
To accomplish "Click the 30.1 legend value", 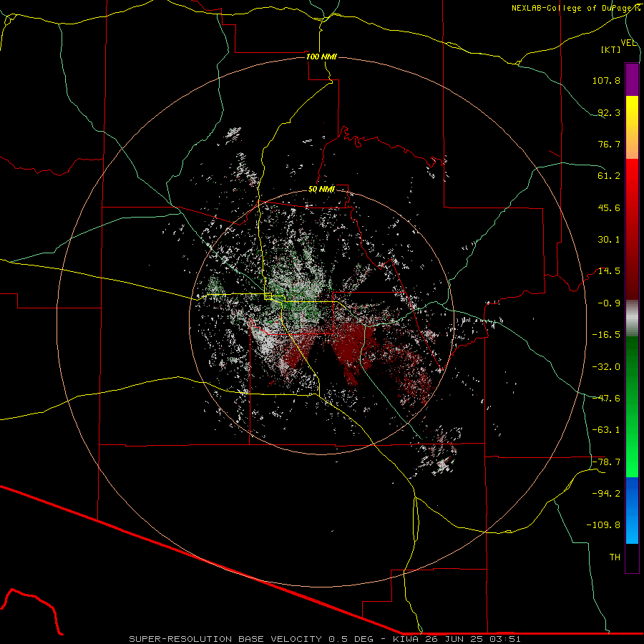I will pyautogui.click(x=609, y=240).
